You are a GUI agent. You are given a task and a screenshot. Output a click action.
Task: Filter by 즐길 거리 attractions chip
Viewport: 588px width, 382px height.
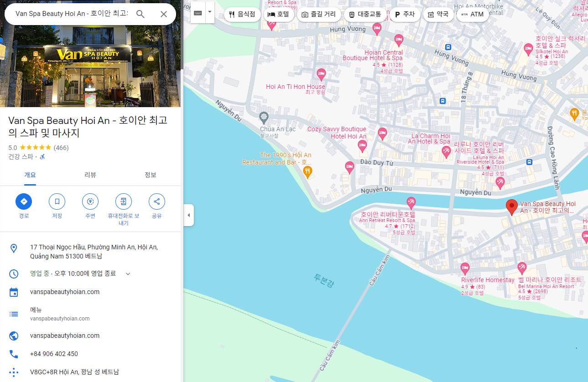pyautogui.click(x=318, y=15)
